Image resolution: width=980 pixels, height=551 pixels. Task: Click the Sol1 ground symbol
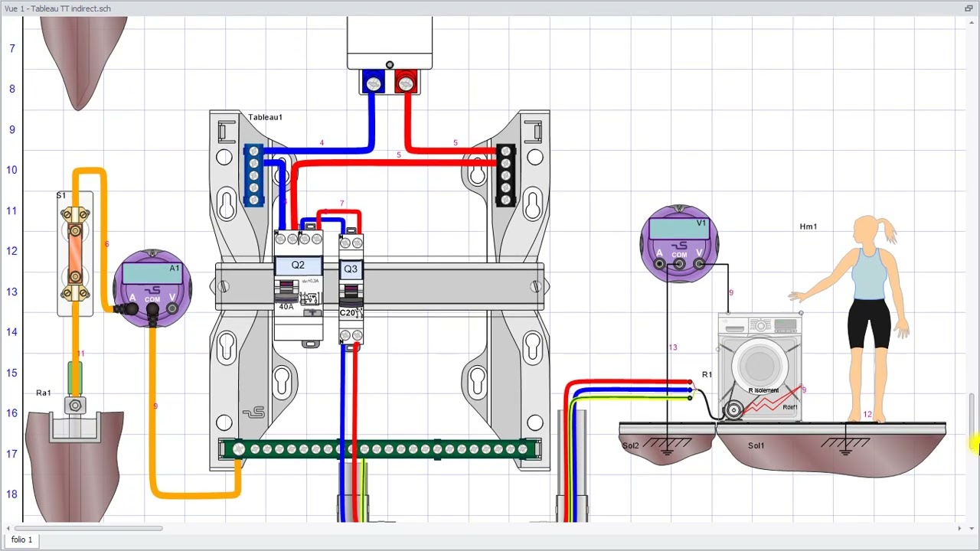tap(845, 446)
